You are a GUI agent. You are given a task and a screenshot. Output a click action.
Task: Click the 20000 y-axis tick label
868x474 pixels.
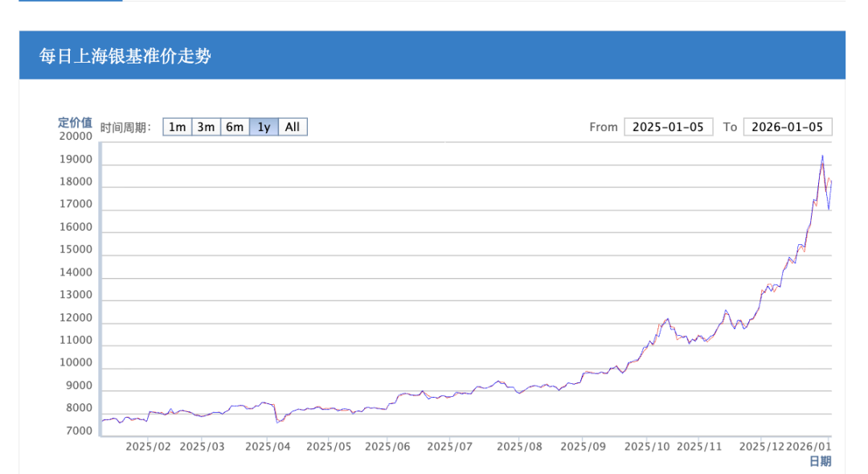(x=76, y=137)
